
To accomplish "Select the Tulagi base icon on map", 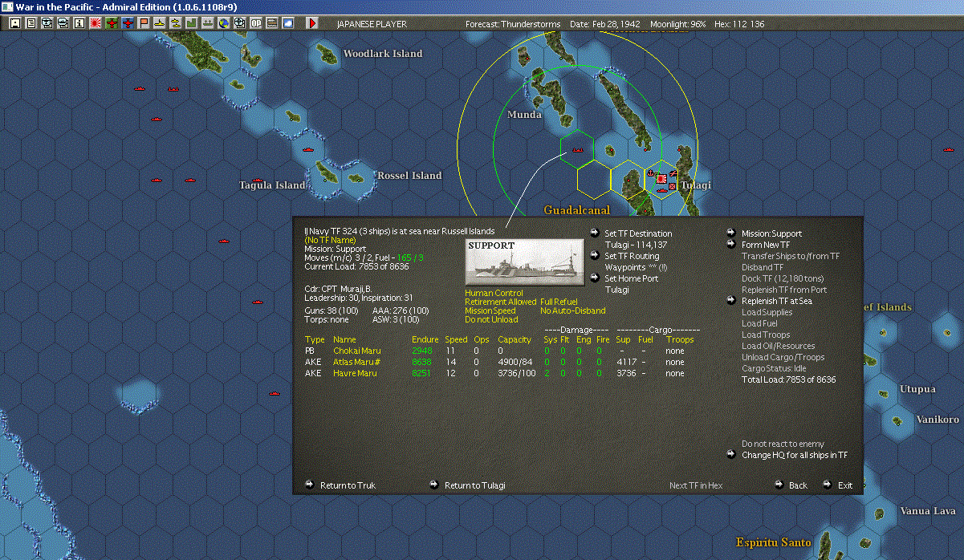I will click(661, 178).
